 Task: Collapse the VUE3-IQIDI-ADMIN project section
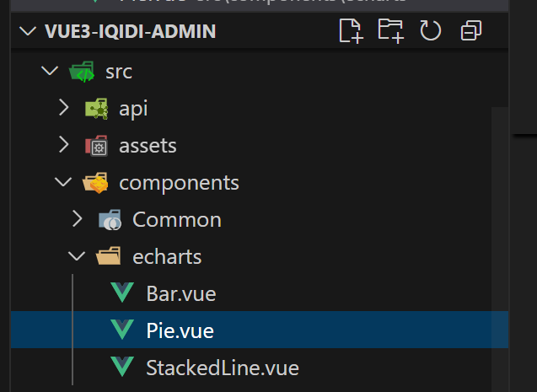pos(30,32)
